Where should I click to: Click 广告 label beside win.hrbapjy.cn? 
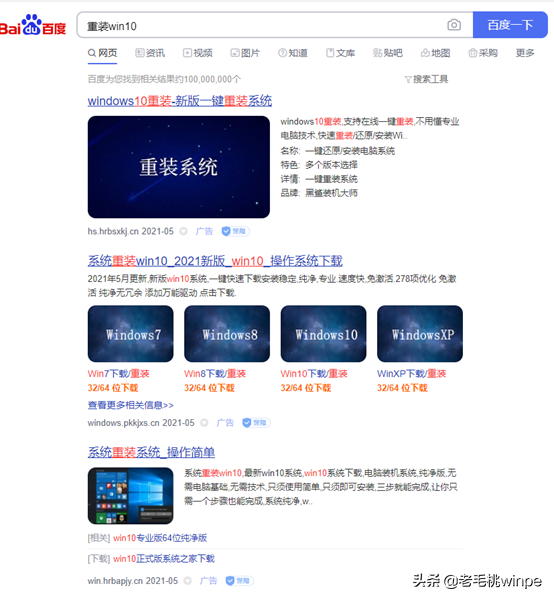point(209,581)
